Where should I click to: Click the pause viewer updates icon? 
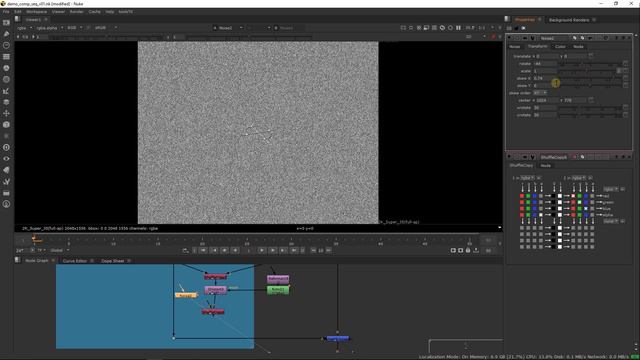458,28
